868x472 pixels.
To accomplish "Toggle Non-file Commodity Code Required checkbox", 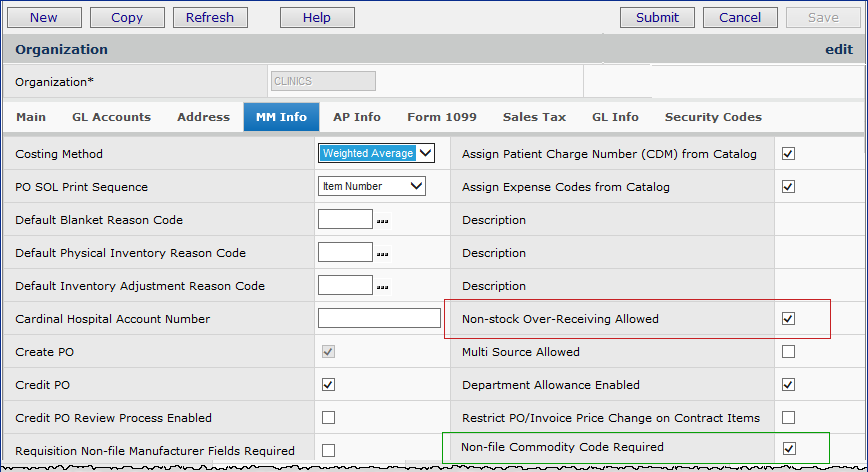I will [x=788, y=448].
